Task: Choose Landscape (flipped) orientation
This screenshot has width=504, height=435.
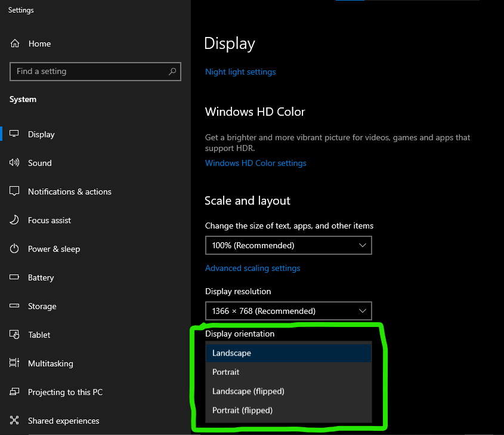Action: click(289, 391)
